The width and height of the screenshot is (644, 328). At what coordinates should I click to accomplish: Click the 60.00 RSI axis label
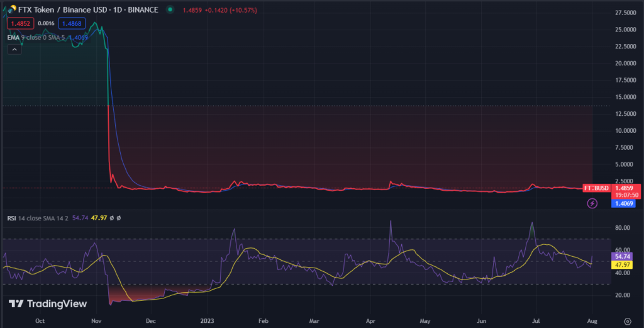(x=623, y=250)
